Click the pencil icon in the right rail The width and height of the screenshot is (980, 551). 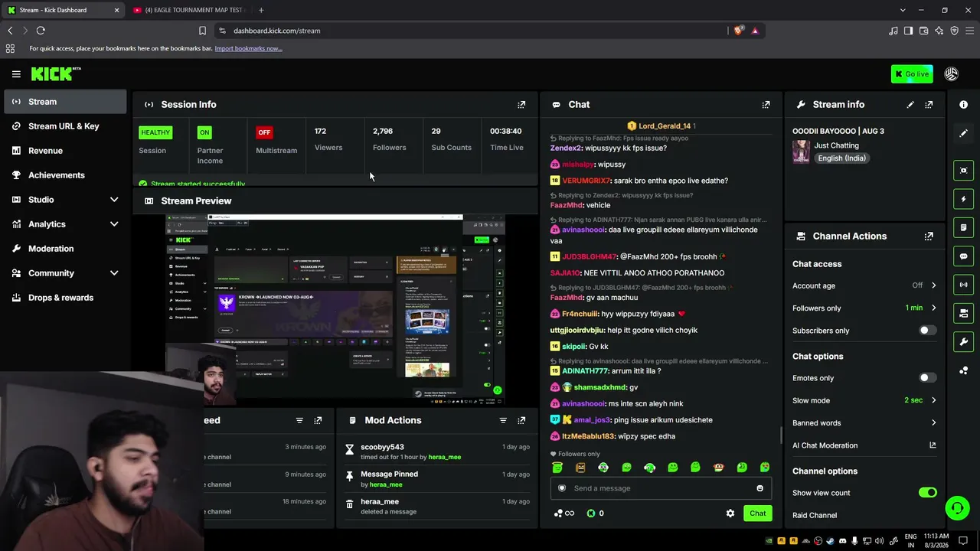tap(964, 133)
